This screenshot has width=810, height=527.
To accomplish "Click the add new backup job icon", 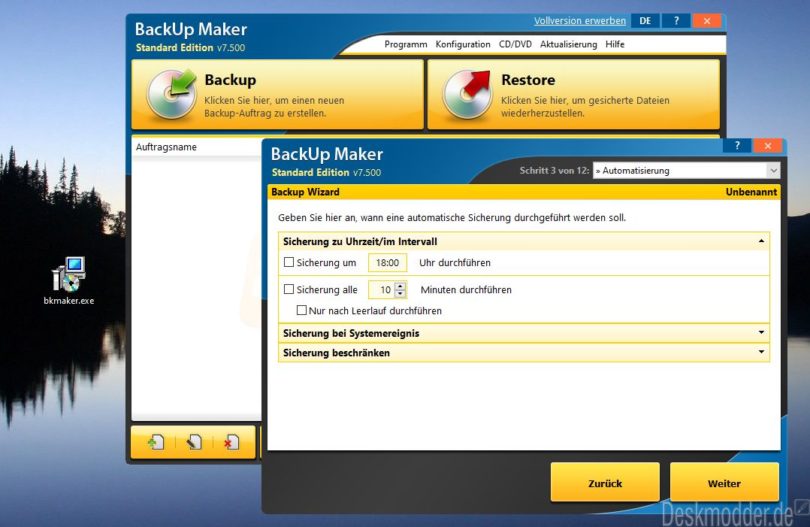I will pos(156,442).
